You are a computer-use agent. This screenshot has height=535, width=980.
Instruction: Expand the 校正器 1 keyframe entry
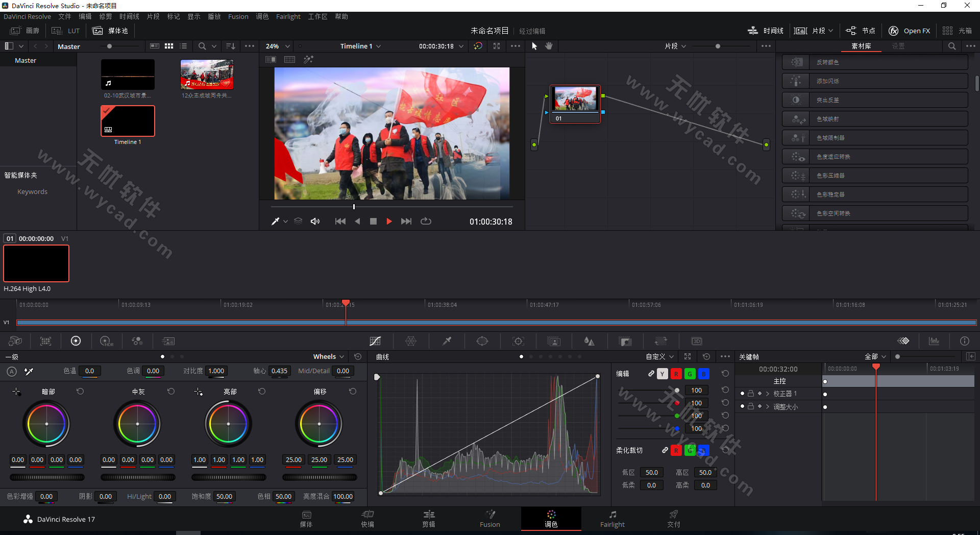[x=768, y=394]
